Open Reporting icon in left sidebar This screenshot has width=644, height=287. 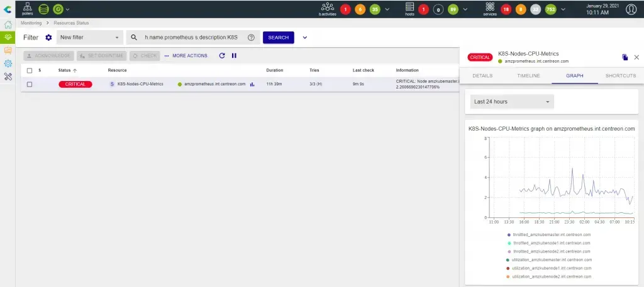[x=8, y=50]
